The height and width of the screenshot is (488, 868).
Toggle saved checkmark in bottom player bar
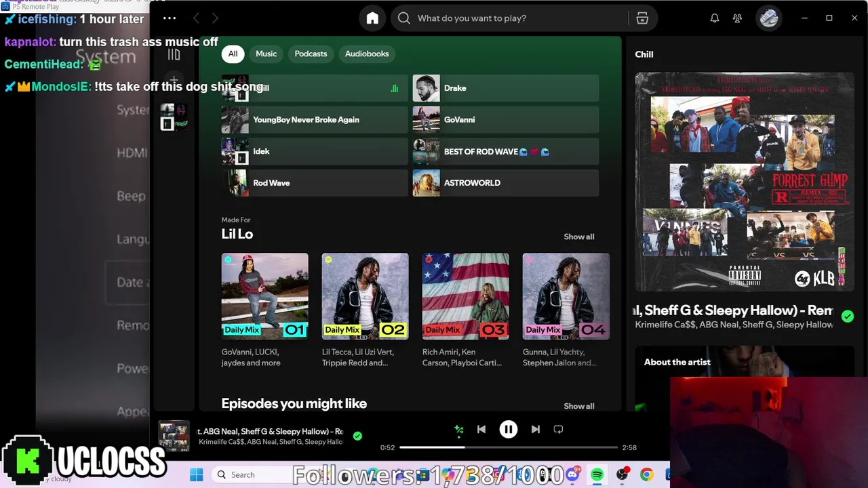357,436
